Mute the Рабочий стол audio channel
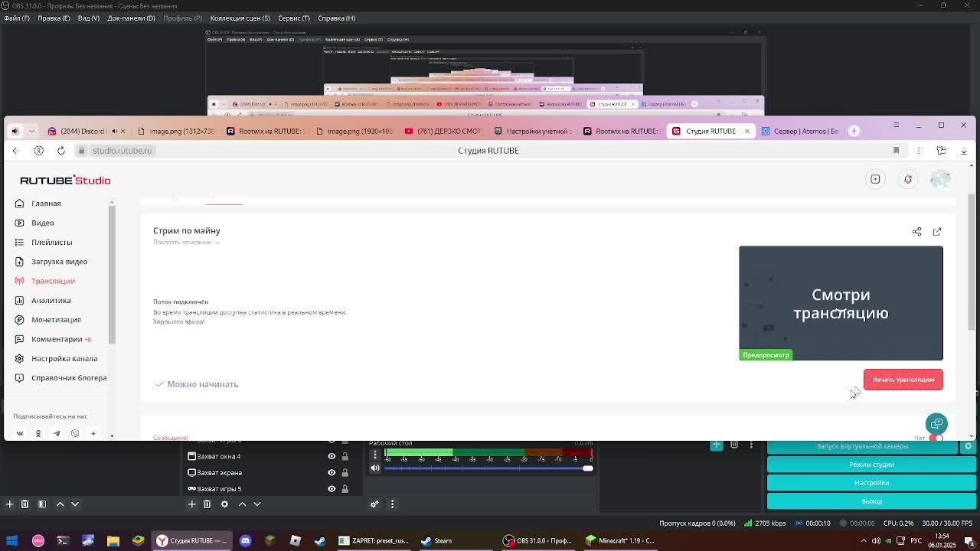This screenshot has height=551, width=980. click(x=375, y=468)
